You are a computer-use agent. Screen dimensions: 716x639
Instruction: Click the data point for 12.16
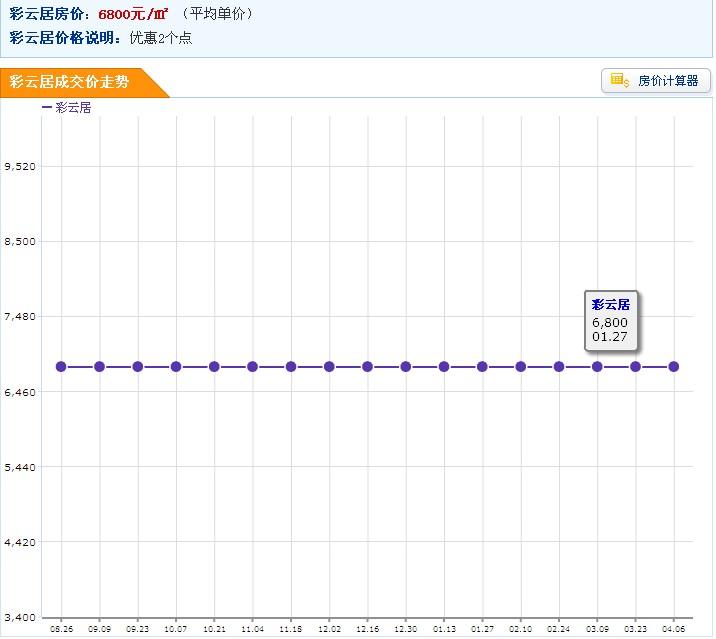[x=368, y=367]
